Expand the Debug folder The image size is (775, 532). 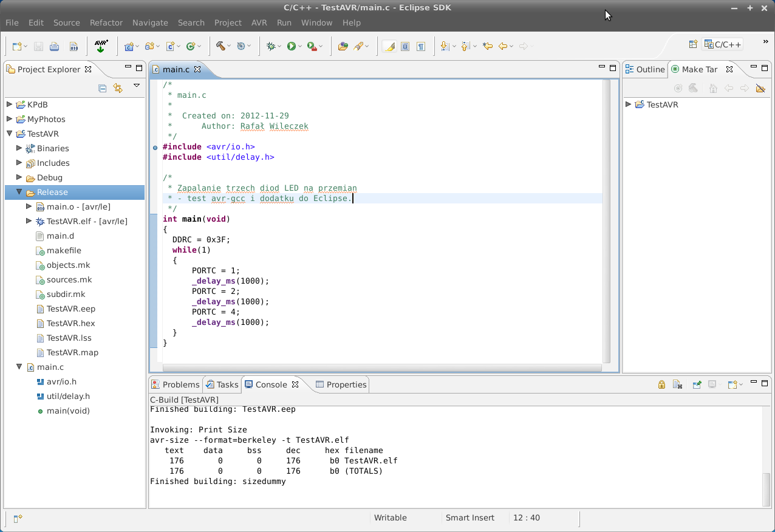19,177
